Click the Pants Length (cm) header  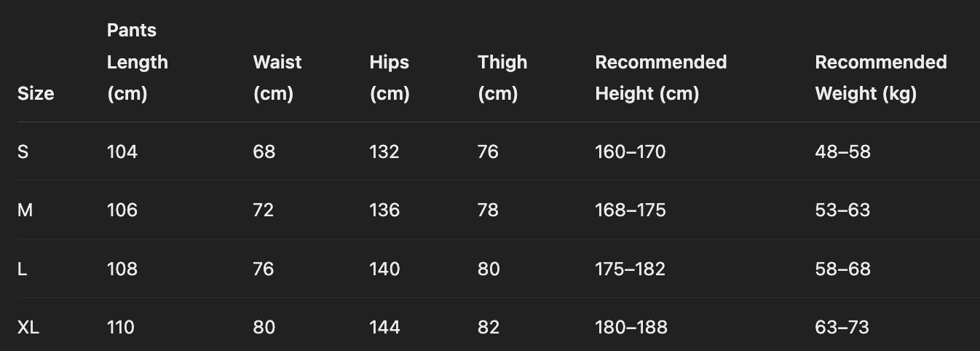coord(138,63)
